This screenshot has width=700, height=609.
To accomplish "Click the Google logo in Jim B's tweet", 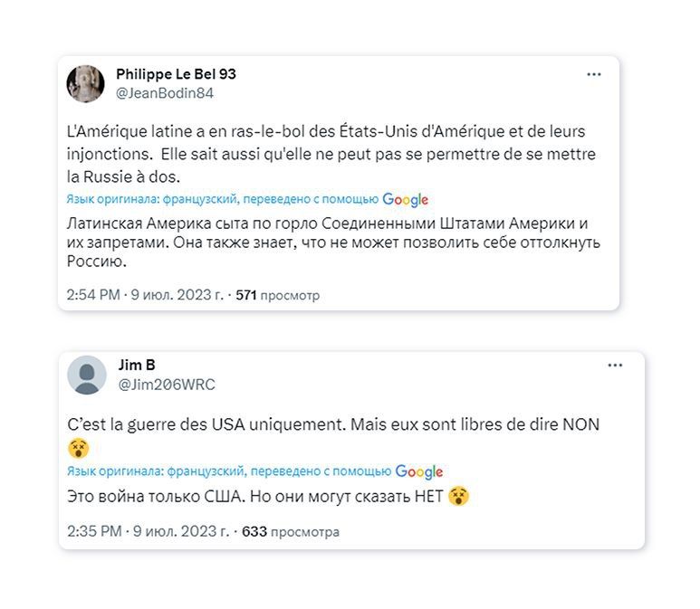I will [x=419, y=471].
